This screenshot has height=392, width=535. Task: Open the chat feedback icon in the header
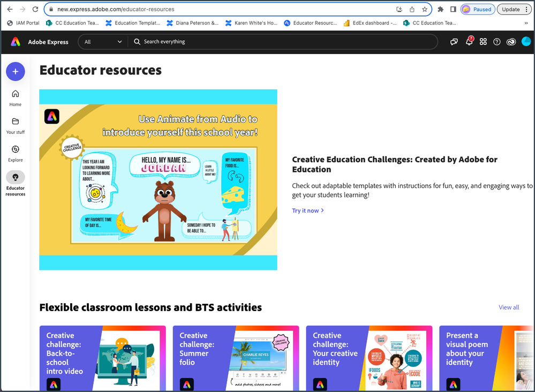(x=454, y=41)
